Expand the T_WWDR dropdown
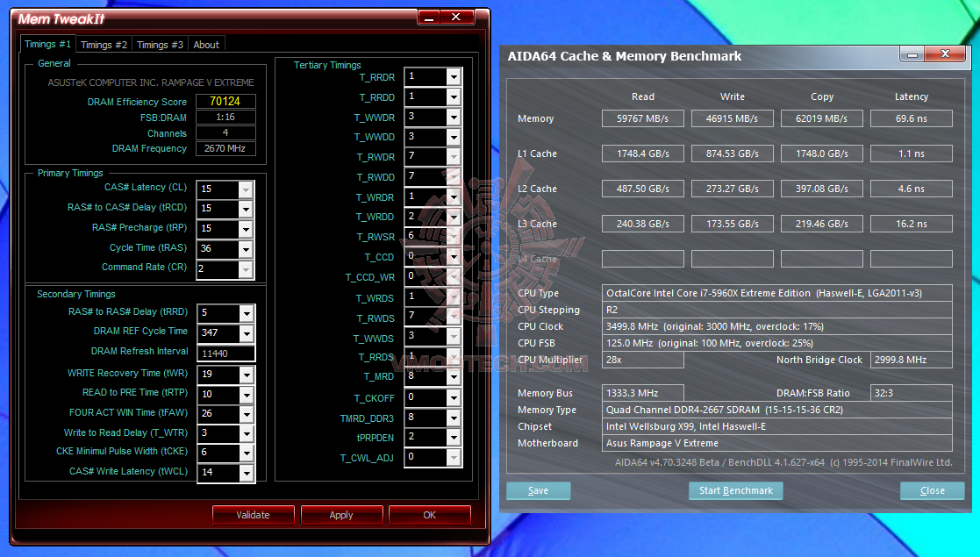Screen dimensions: 980x557 (x=454, y=117)
